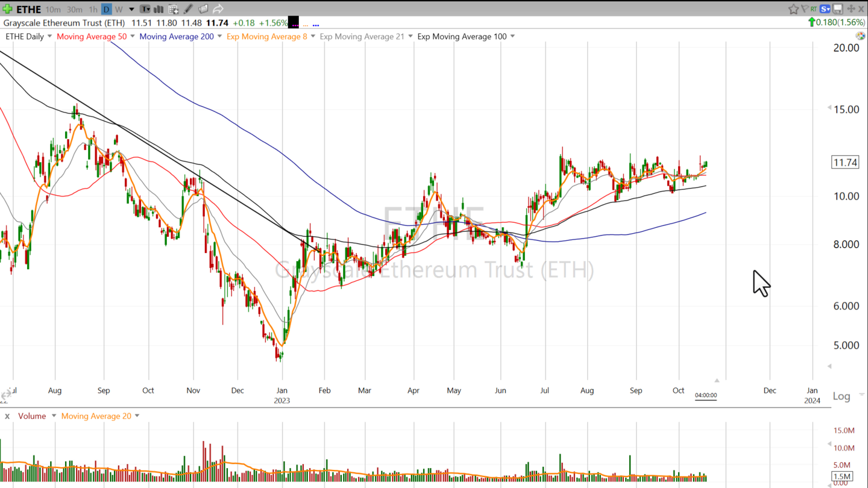Click the 04:00:00 time marker

click(x=706, y=395)
